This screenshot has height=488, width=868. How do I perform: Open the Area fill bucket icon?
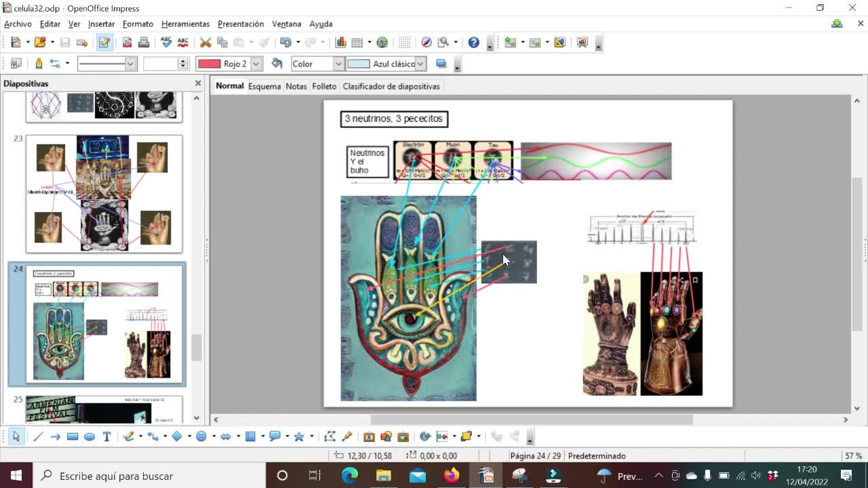click(277, 64)
